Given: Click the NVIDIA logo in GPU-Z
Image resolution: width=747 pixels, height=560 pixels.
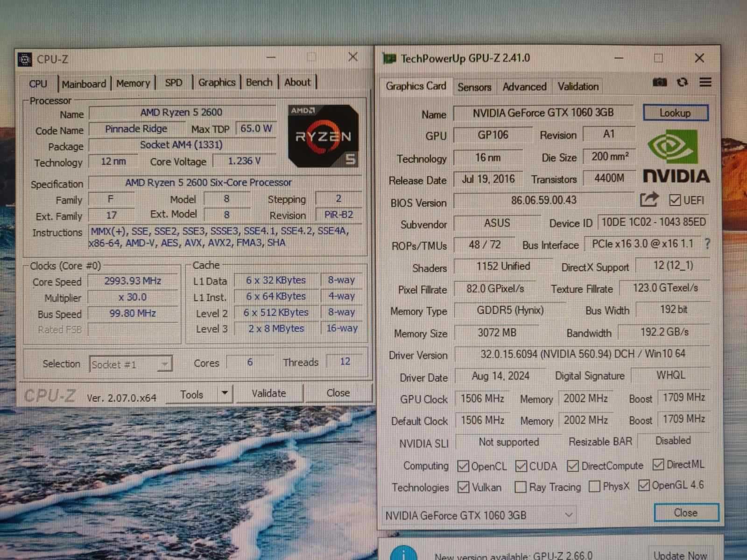Looking at the screenshot, I should pyautogui.click(x=677, y=157).
